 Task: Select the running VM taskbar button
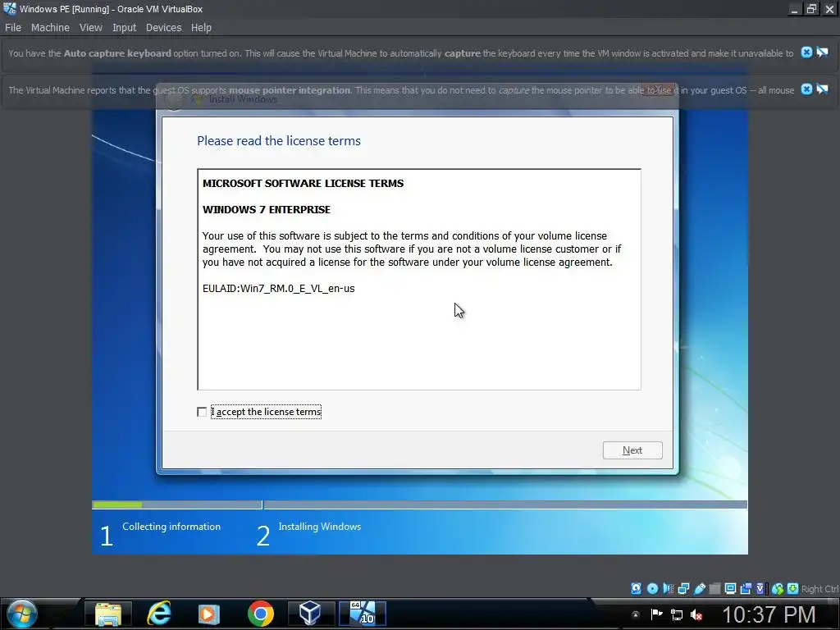tap(363, 614)
